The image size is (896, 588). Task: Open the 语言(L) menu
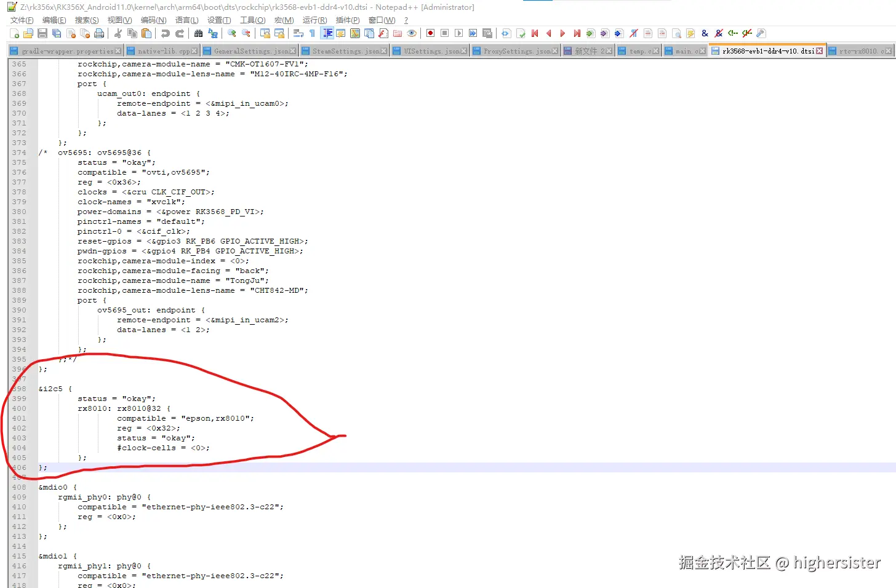[x=186, y=20]
